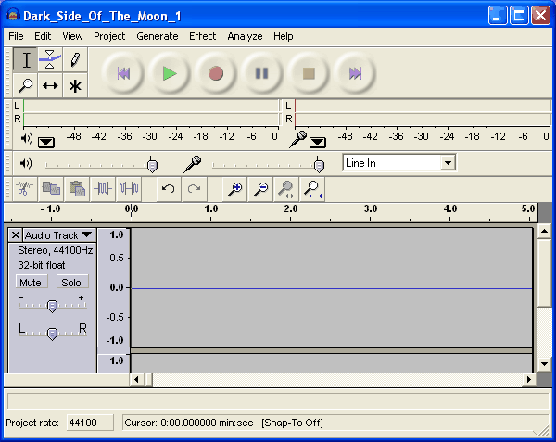Image resolution: width=556 pixels, height=442 pixels.
Task: Start playback with the Play button
Action: pos(169,74)
